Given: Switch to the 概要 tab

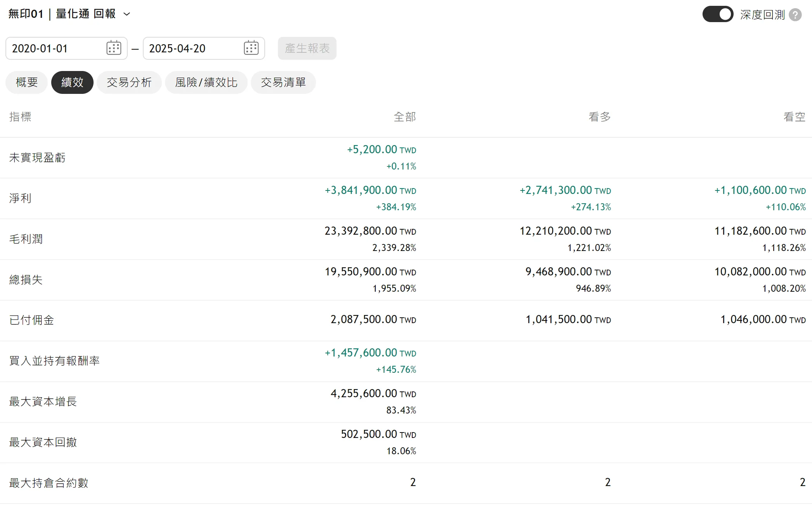Looking at the screenshot, I should click(27, 82).
